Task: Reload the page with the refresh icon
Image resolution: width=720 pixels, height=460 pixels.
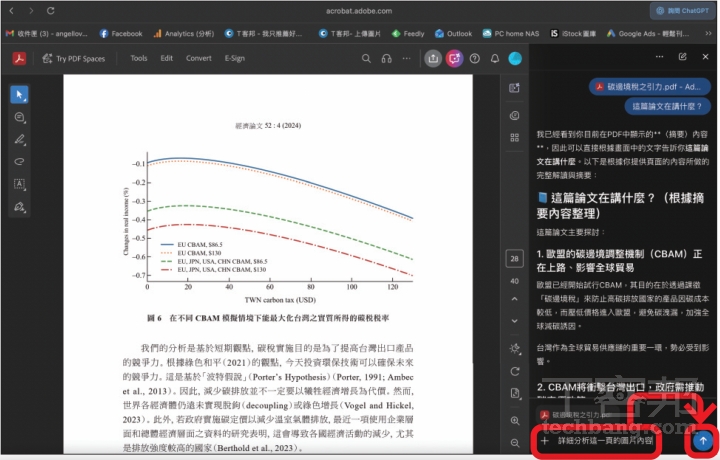Action: (x=51, y=10)
